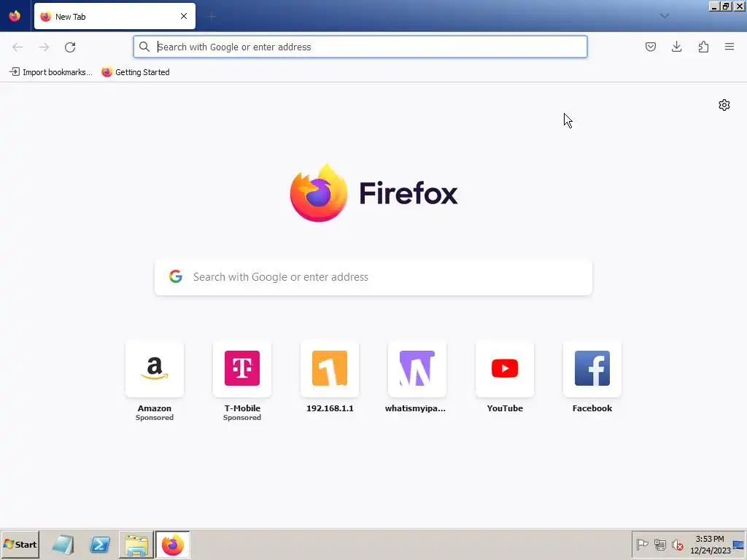Open Windows Explorer from taskbar
The width and height of the screenshot is (747, 560).
(136, 545)
